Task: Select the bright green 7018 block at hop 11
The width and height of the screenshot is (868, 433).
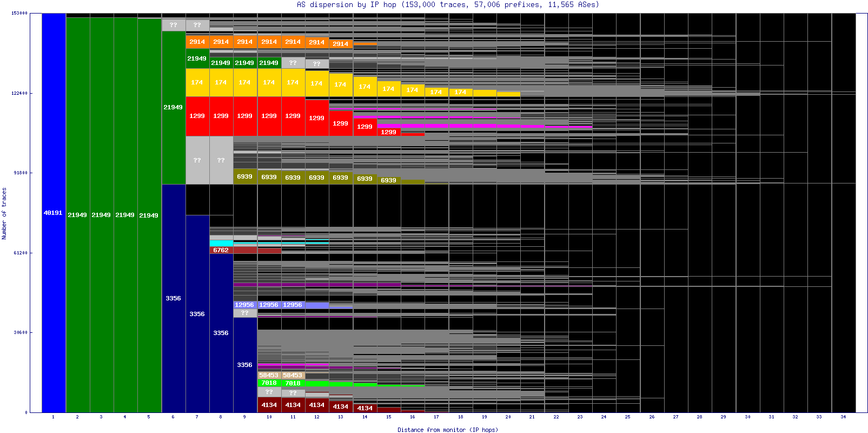Action: pyautogui.click(x=293, y=383)
